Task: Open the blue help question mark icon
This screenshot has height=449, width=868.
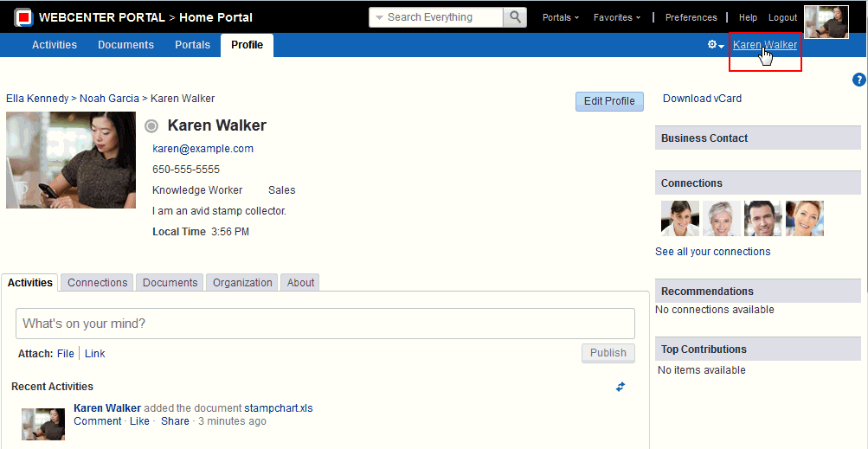Action: point(858,80)
